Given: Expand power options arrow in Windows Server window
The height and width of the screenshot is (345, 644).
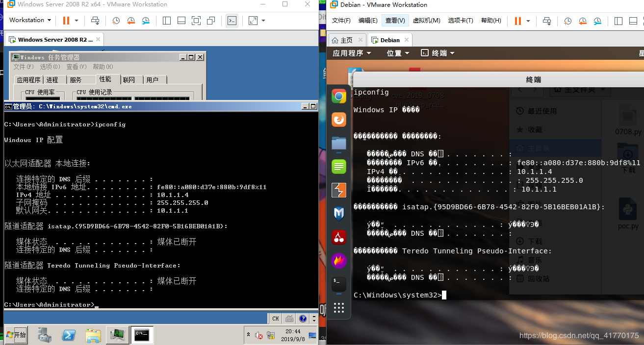Looking at the screenshot, I should 76,21.
